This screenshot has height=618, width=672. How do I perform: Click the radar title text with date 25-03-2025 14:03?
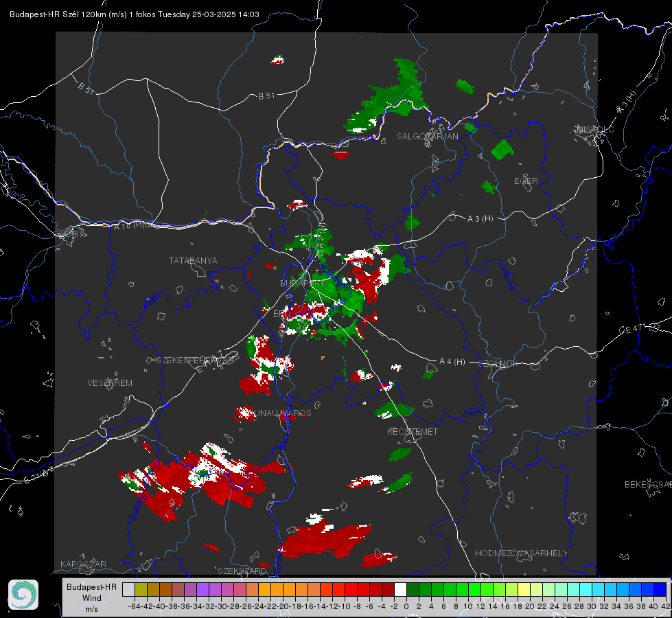point(134,14)
